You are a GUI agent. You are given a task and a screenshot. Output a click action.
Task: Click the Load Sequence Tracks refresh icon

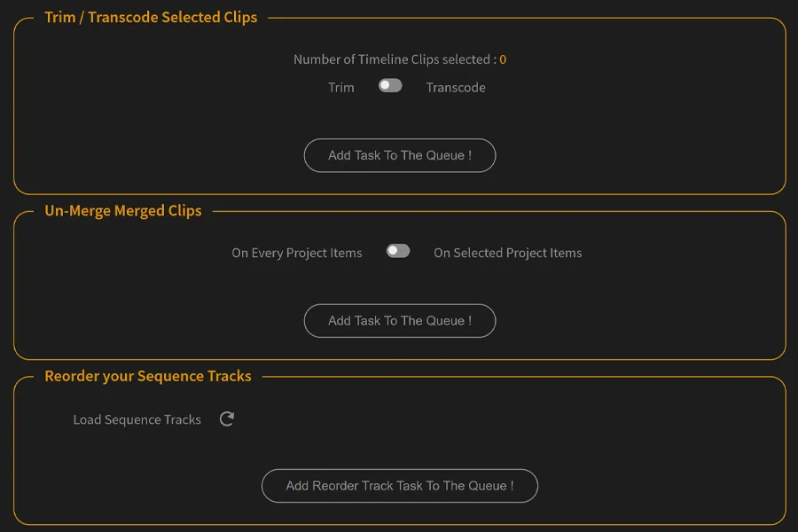tap(226, 419)
